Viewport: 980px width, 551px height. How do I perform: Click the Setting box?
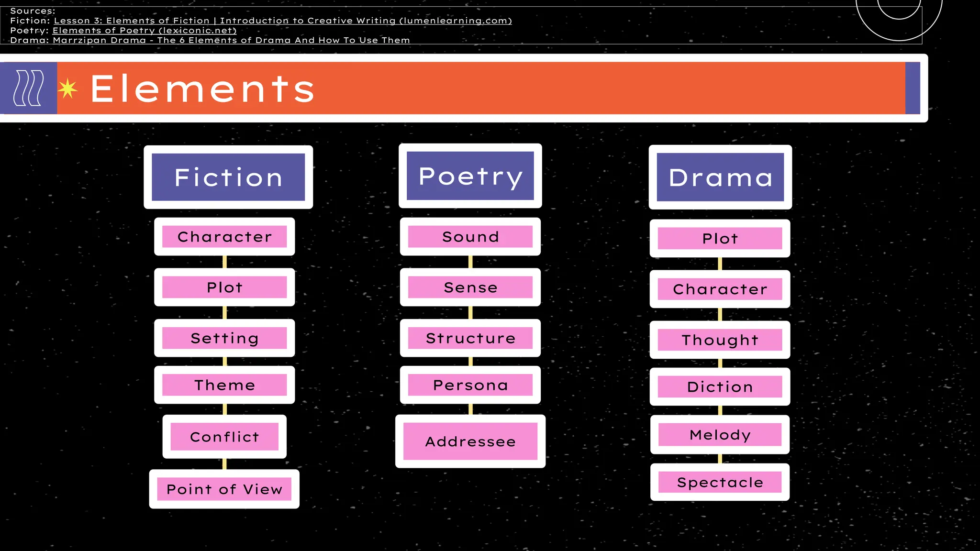[x=224, y=338]
